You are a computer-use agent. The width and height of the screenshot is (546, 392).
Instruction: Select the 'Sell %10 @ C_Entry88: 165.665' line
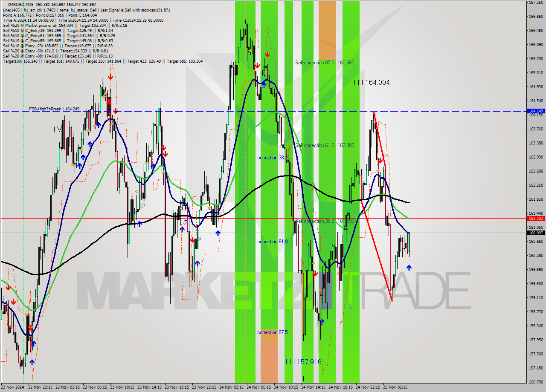58,40
